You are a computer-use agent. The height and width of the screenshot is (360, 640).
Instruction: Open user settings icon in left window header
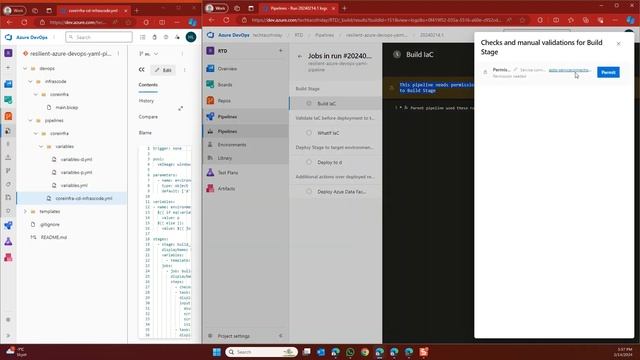pos(177,37)
